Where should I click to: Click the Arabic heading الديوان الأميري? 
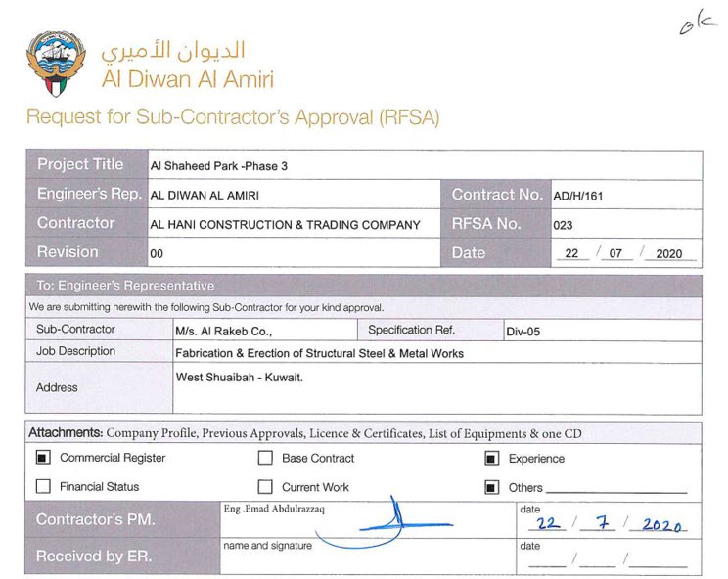[173, 51]
